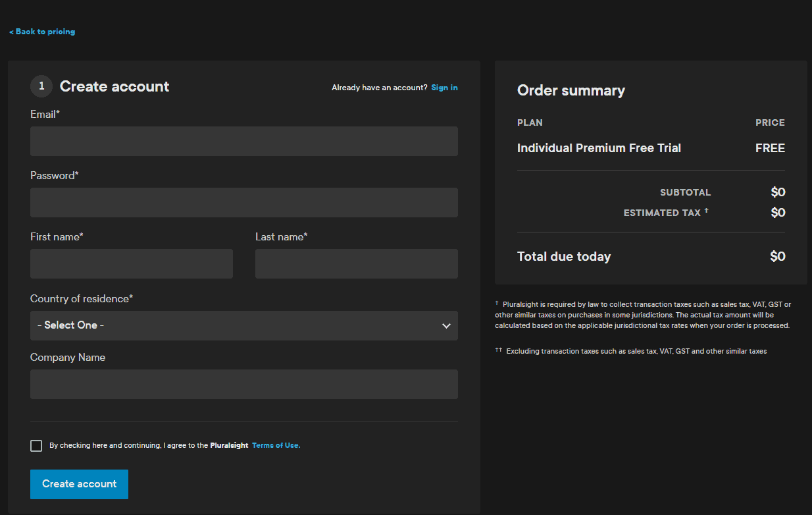The image size is (812, 515).
Task: Open the Sign in page
Action: point(444,87)
